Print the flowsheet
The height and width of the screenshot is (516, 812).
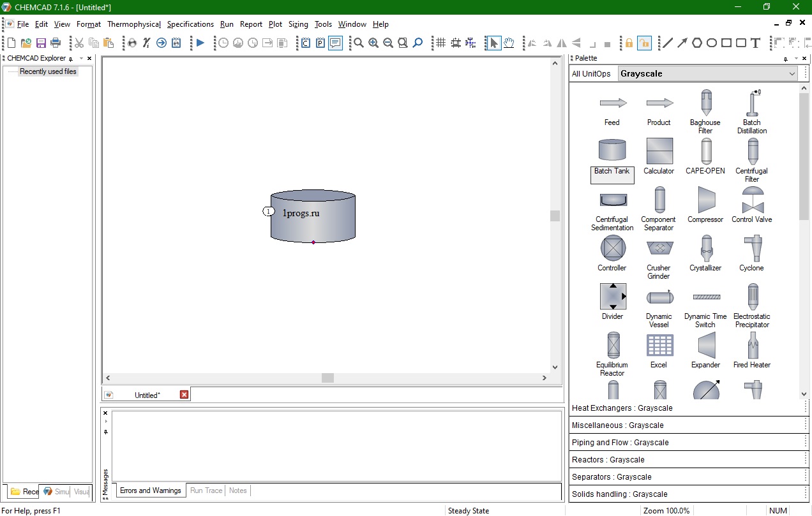[56, 43]
